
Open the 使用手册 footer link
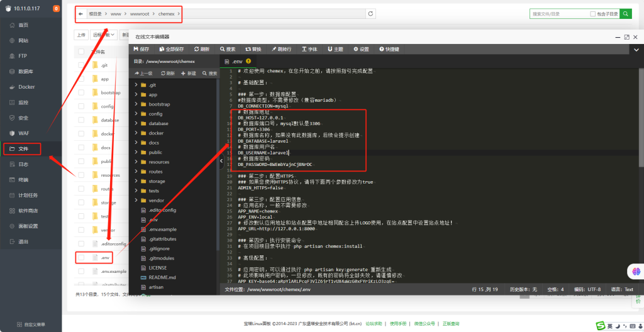tap(398, 324)
